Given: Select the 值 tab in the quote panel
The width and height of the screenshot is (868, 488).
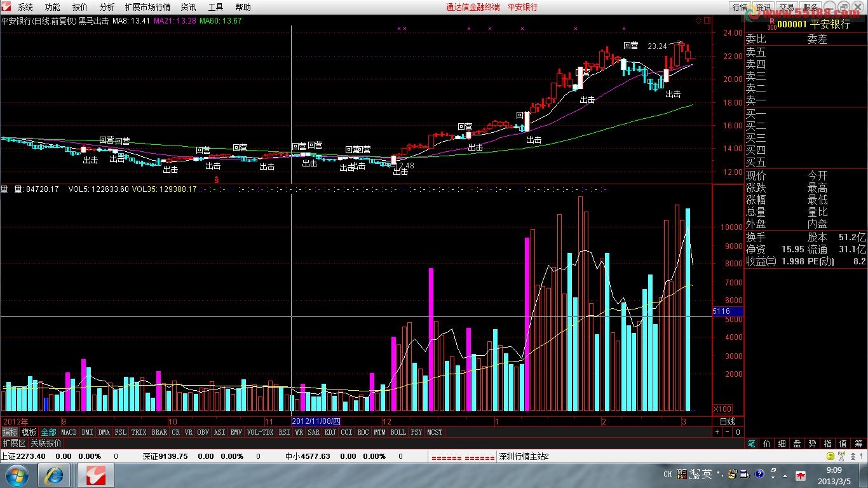Looking at the screenshot, I should 843,444.
